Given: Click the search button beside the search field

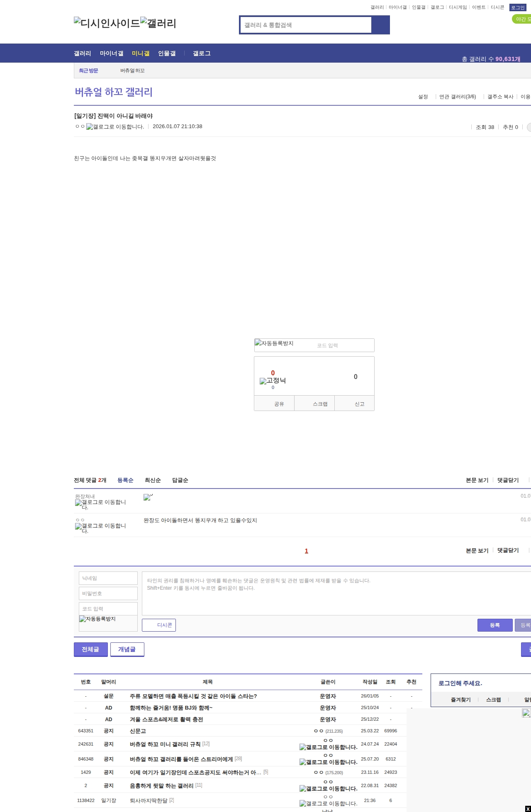Looking at the screenshot, I should [380, 25].
